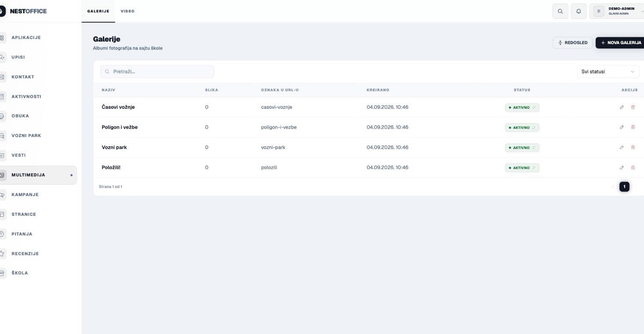Switch to the Video tab
This screenshot has width=644, height=334.
(x=128, y=11)
